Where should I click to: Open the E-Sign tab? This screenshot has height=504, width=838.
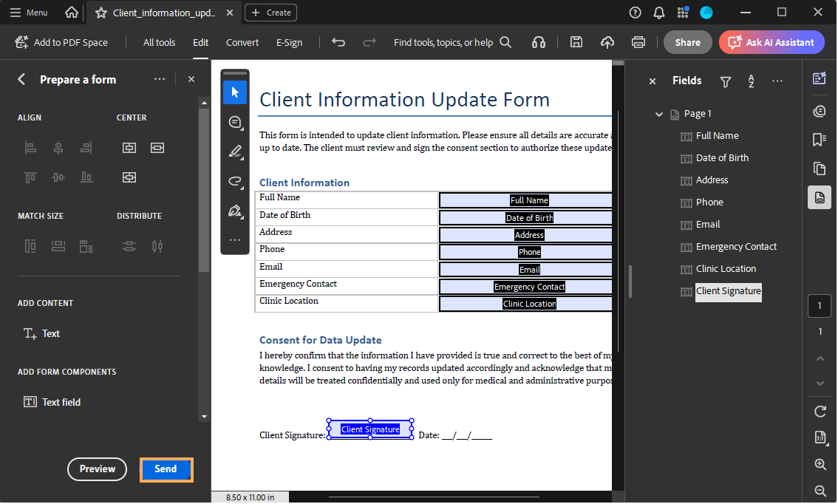tap(289, 42)
